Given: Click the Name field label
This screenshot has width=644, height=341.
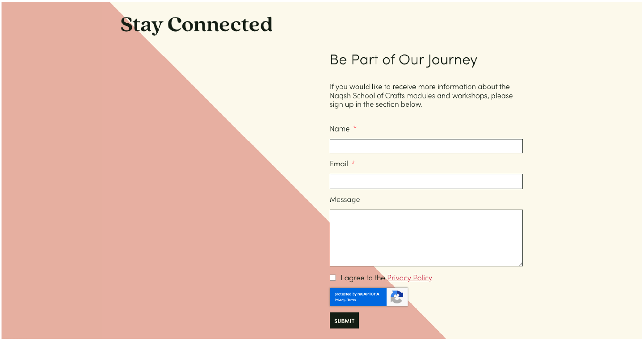Looking at the screenshot, I should point(340,129).
